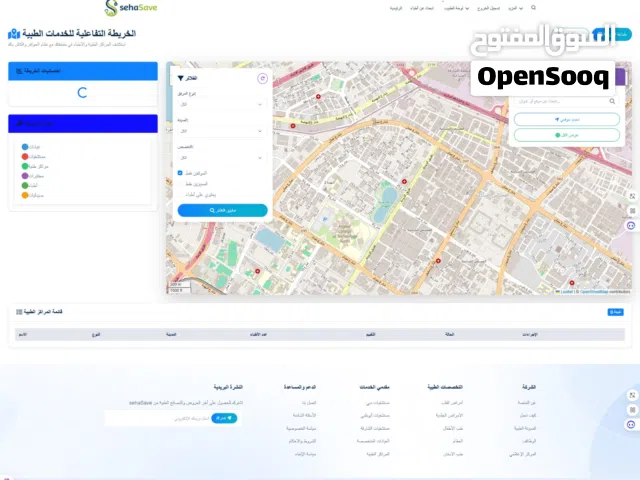
Task: Click the blue clinics legend dot
Action: (25, 147)
